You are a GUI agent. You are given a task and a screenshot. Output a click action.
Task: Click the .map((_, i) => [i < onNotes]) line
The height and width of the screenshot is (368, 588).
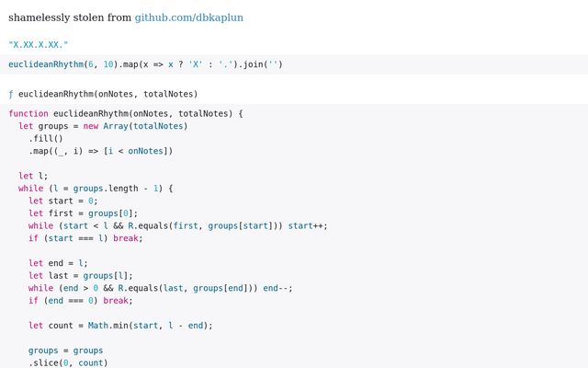[100, 151]
